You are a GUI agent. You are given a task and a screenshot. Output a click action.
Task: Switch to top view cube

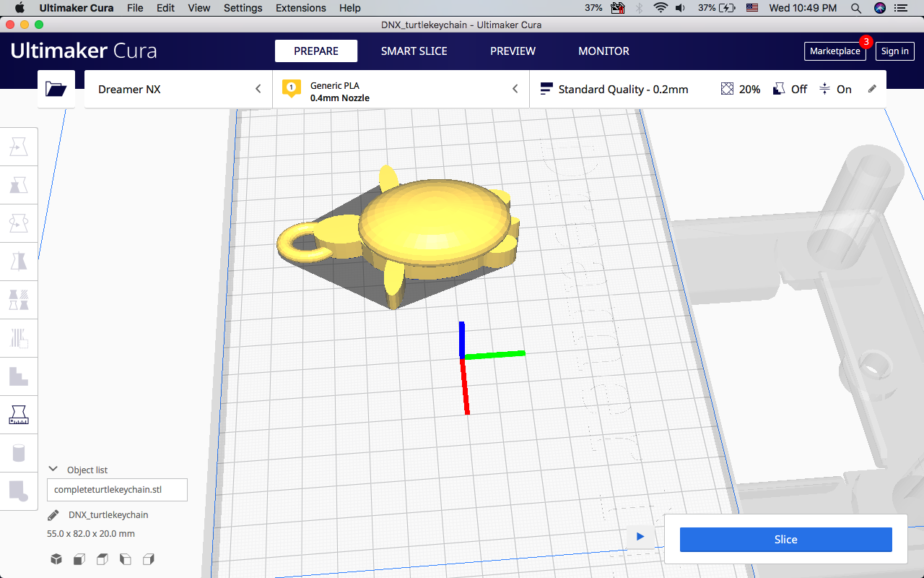[x=103, y=559]
